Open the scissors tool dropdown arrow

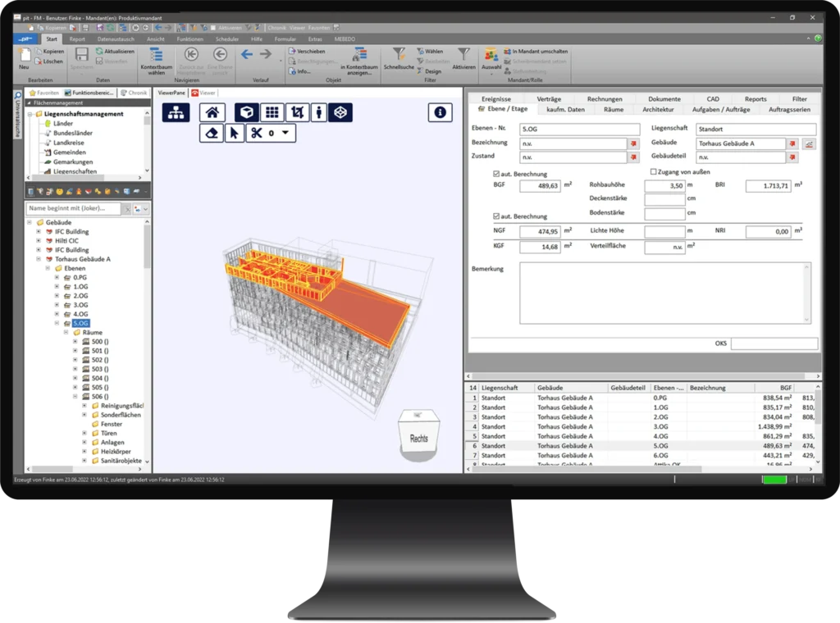285,133
